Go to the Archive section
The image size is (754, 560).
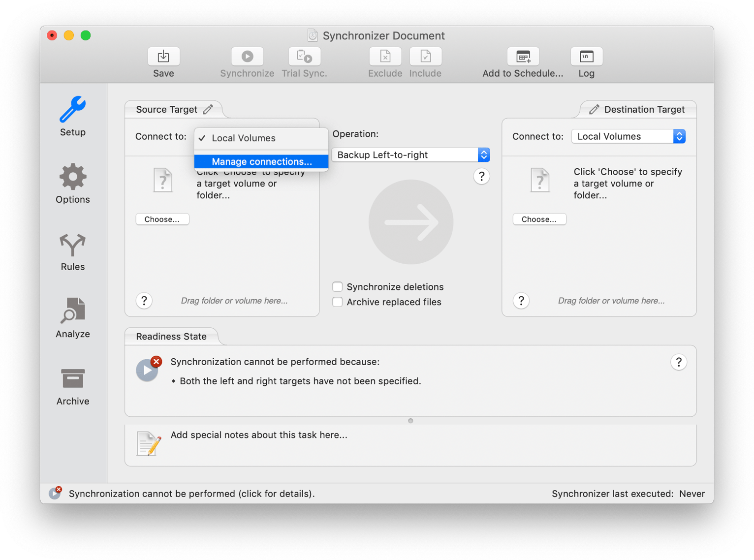click(x=73, y=379)
